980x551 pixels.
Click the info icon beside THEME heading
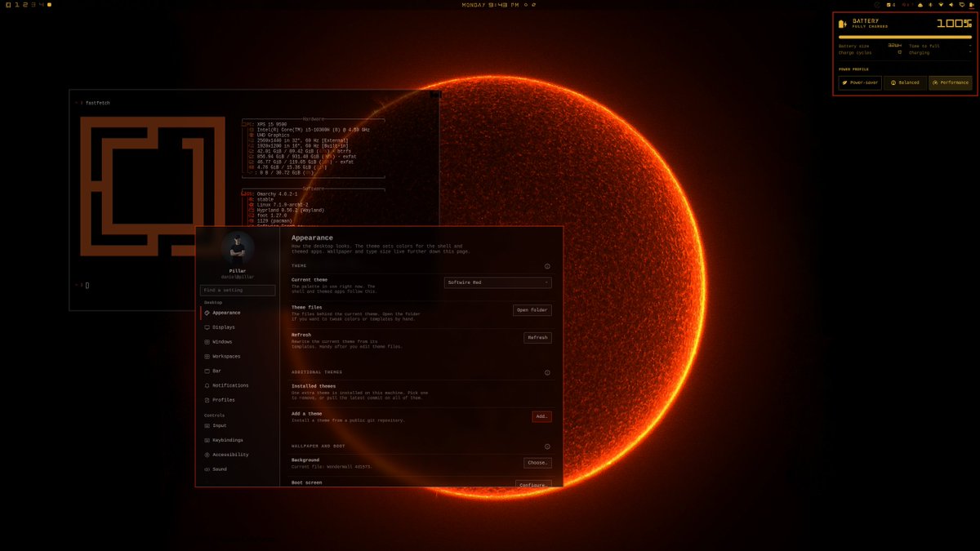pyautogui.click(x=547, y=266)
